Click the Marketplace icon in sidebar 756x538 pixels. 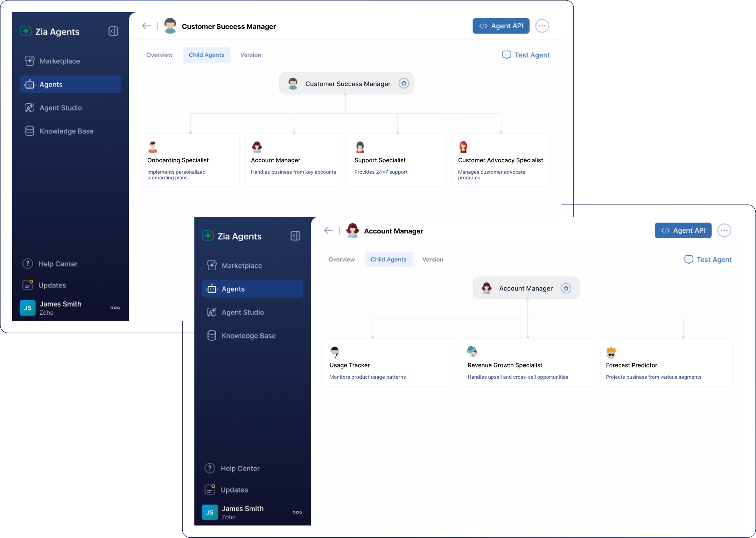click(x=30, y=61)
